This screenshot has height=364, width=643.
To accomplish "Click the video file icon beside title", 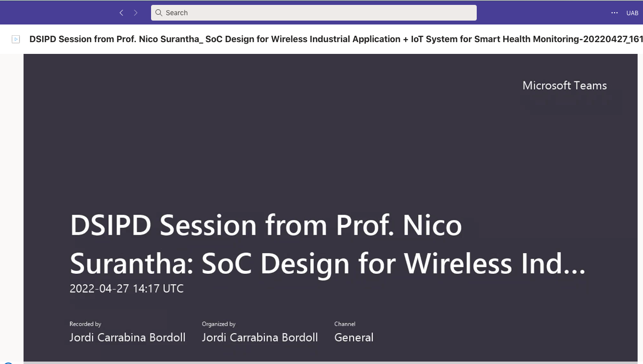I will pyautogui.click(x=16, y=39).
